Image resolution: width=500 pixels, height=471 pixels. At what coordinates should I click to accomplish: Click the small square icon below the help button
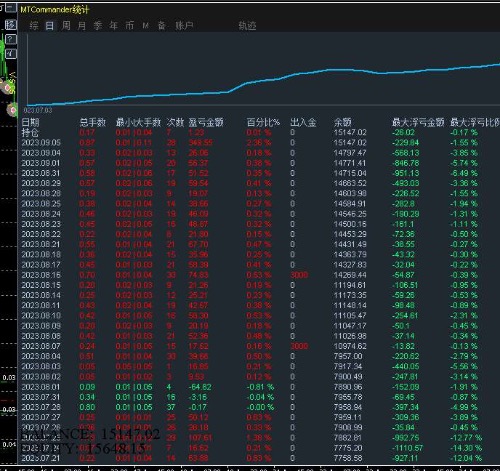pyautogui.click(x=11, y=53)
